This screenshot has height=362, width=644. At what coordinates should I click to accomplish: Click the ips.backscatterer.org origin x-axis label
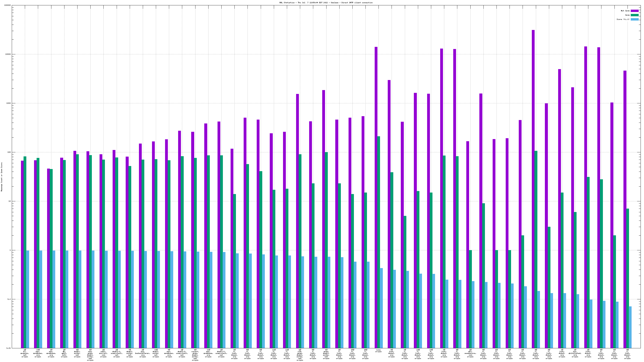pos(143,353)
